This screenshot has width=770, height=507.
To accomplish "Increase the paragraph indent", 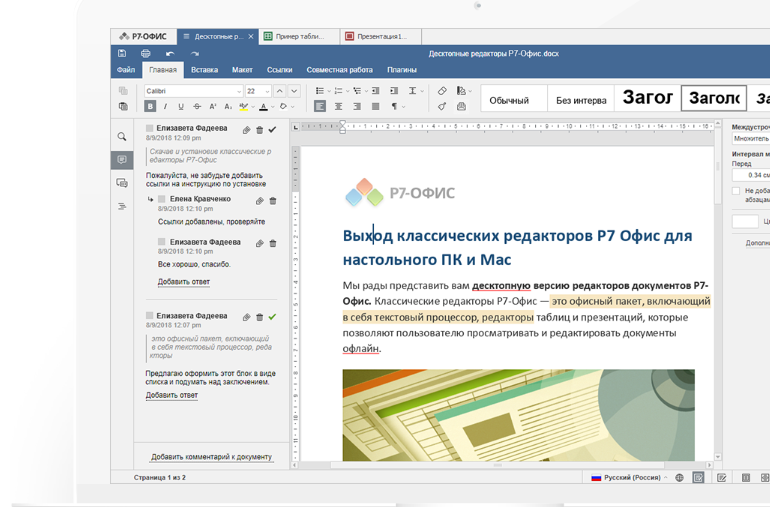I will click(394, 91).
